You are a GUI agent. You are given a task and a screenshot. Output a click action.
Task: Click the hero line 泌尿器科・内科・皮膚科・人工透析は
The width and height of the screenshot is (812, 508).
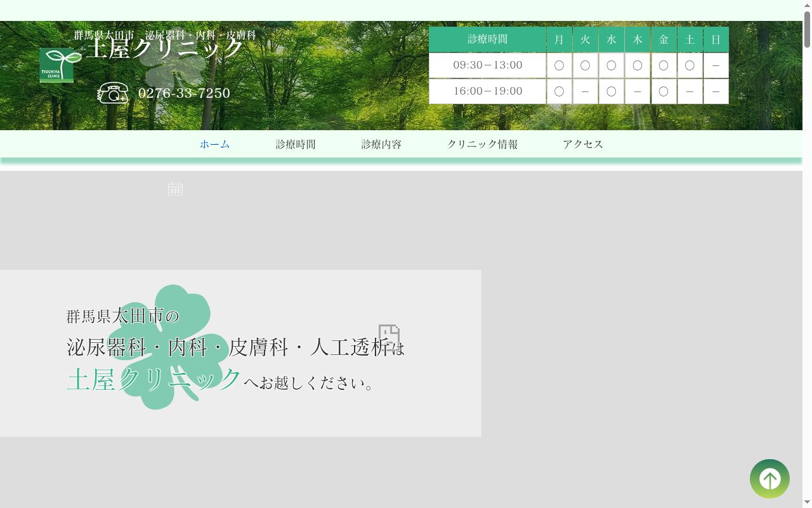coord(236,347)
